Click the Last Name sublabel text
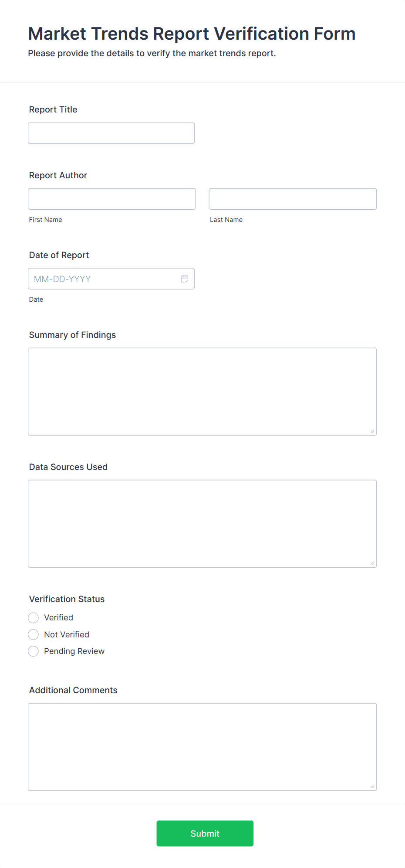The image size is (405, 868). point(226,220)
